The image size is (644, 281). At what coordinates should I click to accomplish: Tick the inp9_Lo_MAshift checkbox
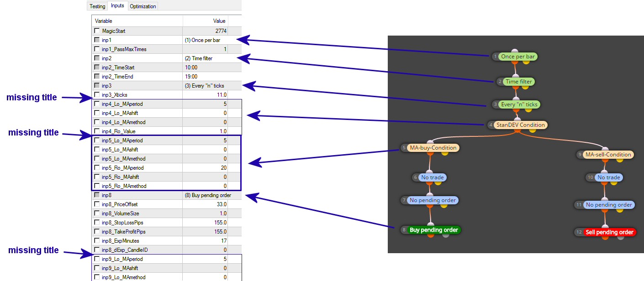tap(97, 268)
